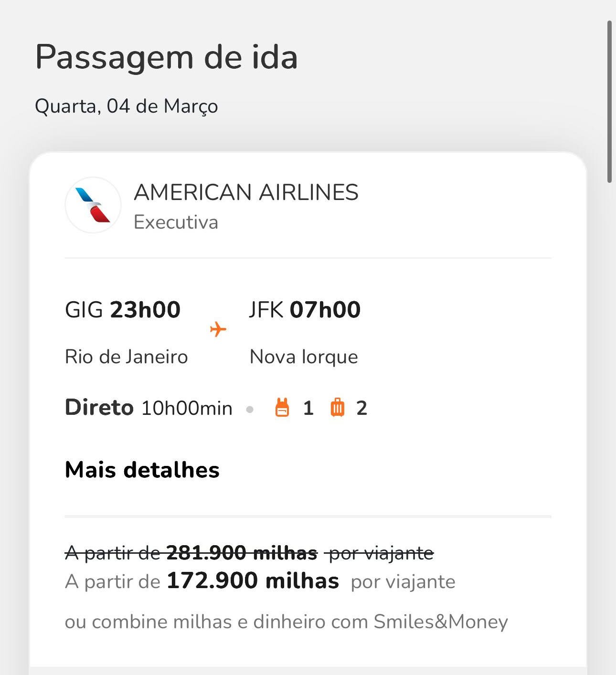616x675 pixels.
Task: Expand Mais detalhes for the flight
Action: pos(142,470)
